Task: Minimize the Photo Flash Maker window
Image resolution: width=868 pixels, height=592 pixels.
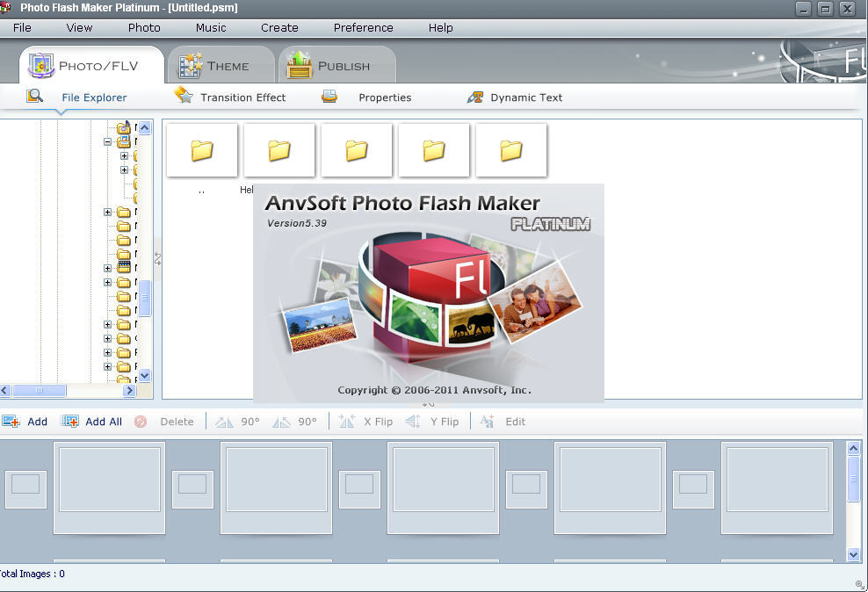Action: point(803,8)
